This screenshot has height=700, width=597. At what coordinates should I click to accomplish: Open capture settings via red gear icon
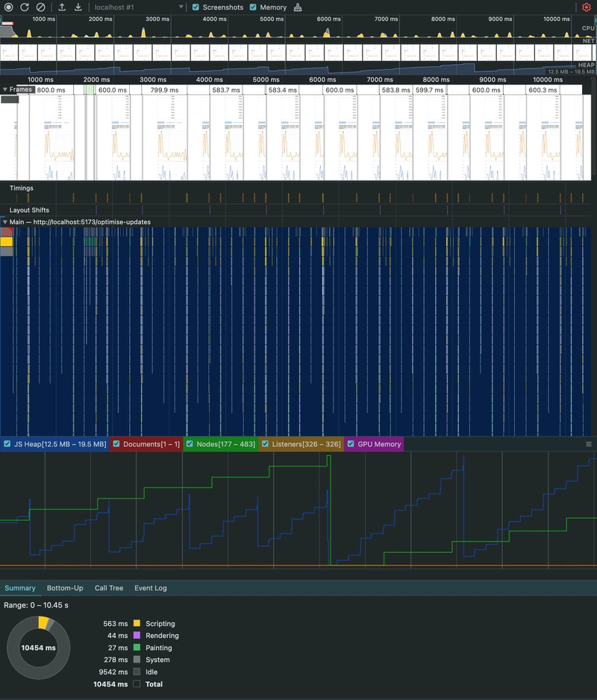(x=587, y=7)
